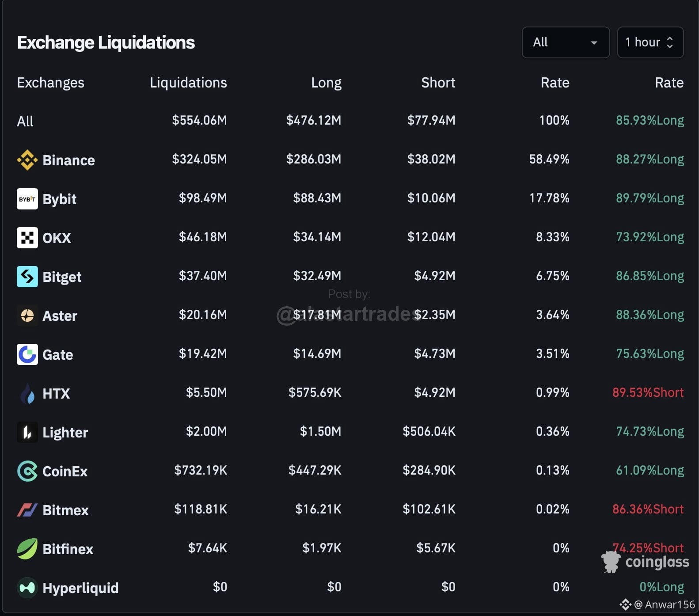Open the CoinEx exchange name link
Screen dimensions: 699x616
65,471
